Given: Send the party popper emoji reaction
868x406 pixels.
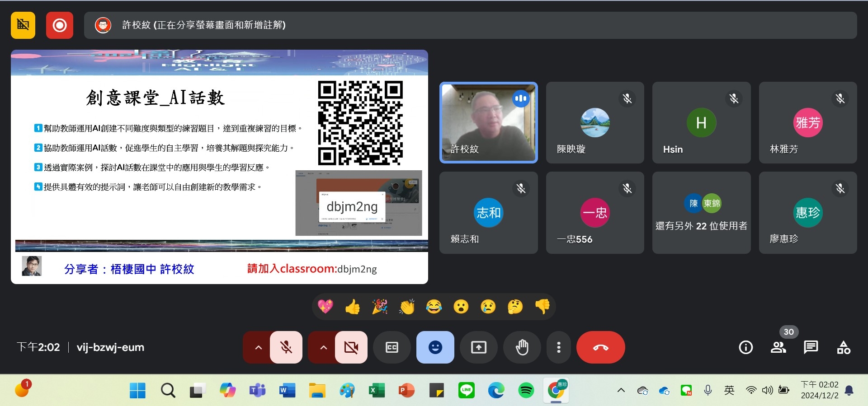Looking at the screenshot, I should 379,307.
